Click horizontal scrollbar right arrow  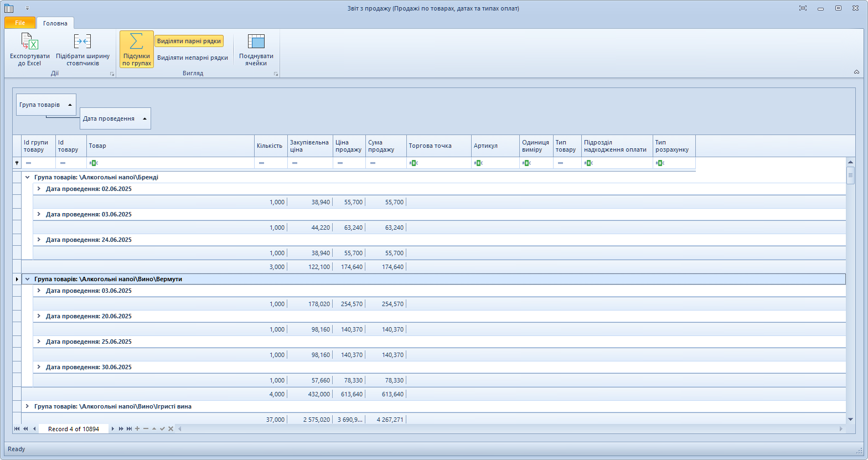point(841,429)
